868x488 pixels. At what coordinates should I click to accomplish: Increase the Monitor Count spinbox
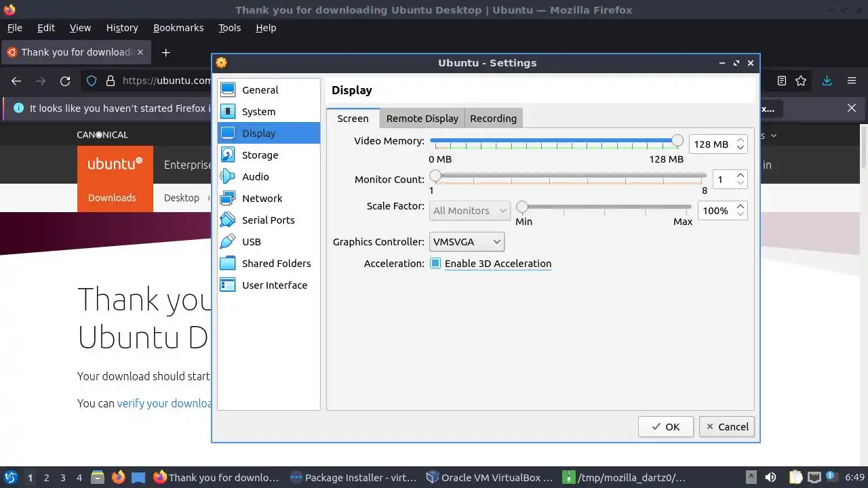(741, 175)
